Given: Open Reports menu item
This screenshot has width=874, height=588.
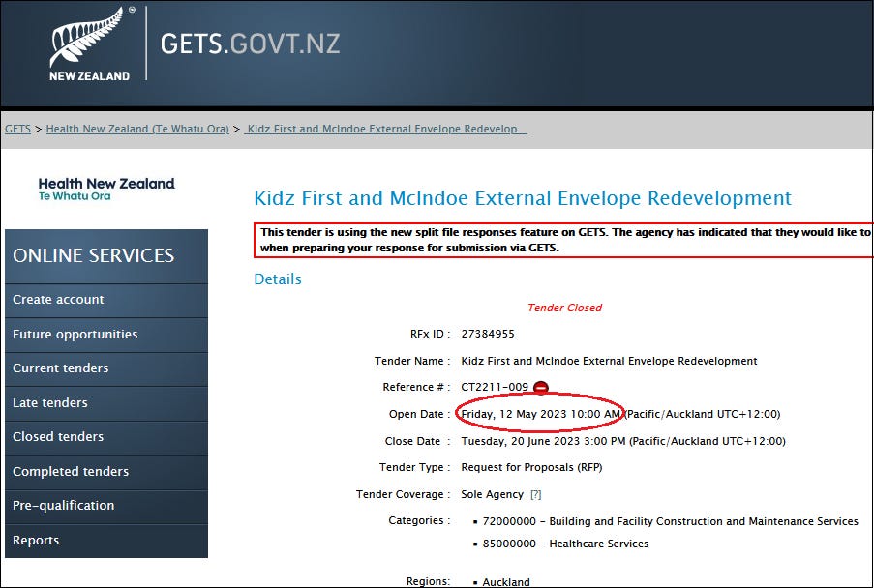Looking at the screenshot, I should tap(105, 540).
